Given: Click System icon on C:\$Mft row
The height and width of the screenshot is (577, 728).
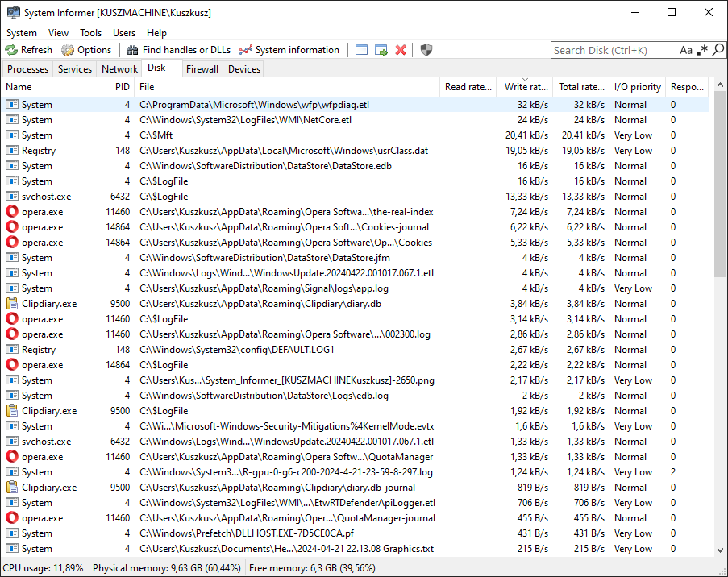Looking at the screenshot, I should tap(12, 135).
